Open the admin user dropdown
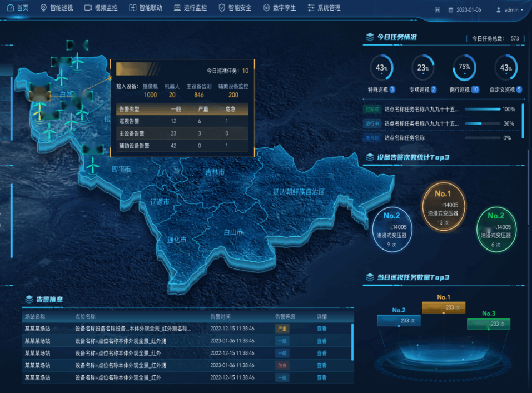Viewport: 532px width, 393px height. click(x=509, y=10)
